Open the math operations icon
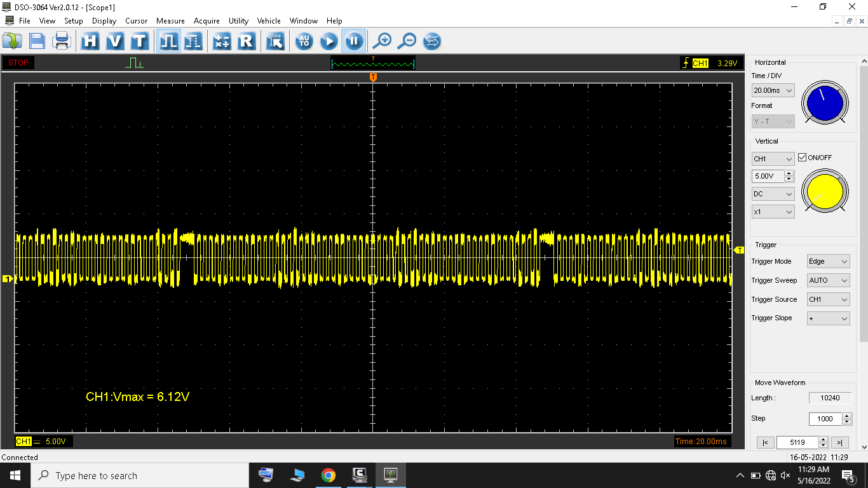868x488 pixels. [x=222, y=41]
